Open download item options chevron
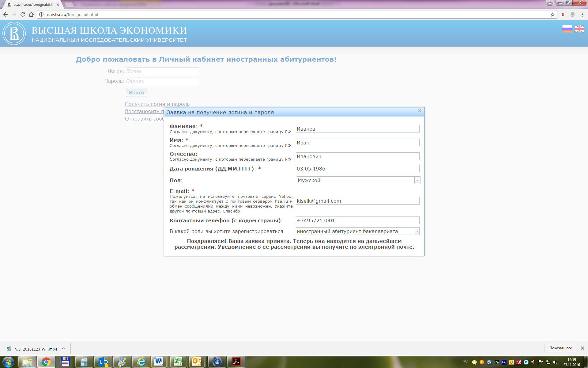This screenshot has width=588, height=368. tap(63, 348)
